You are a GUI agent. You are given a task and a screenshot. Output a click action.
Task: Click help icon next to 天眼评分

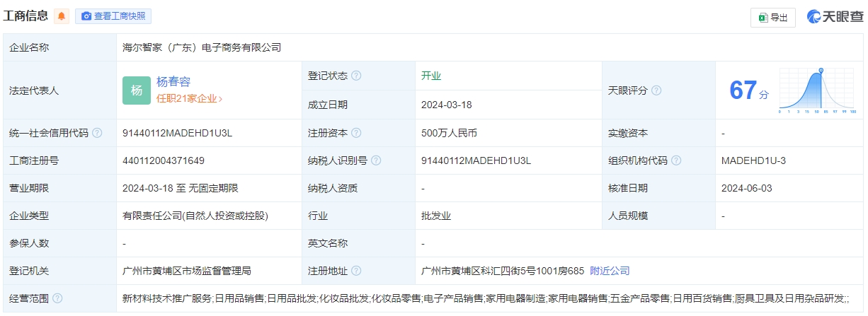point(656,90)
